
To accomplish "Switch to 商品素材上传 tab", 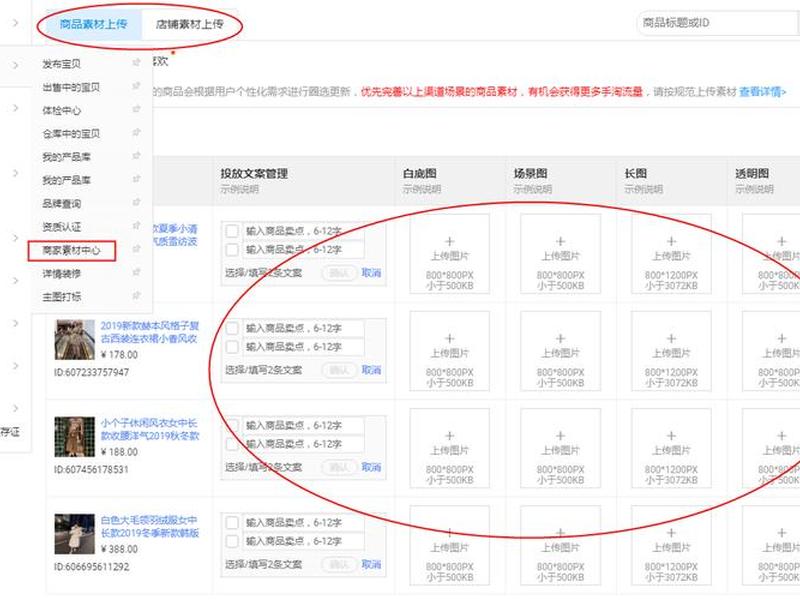I will point(93,24).
